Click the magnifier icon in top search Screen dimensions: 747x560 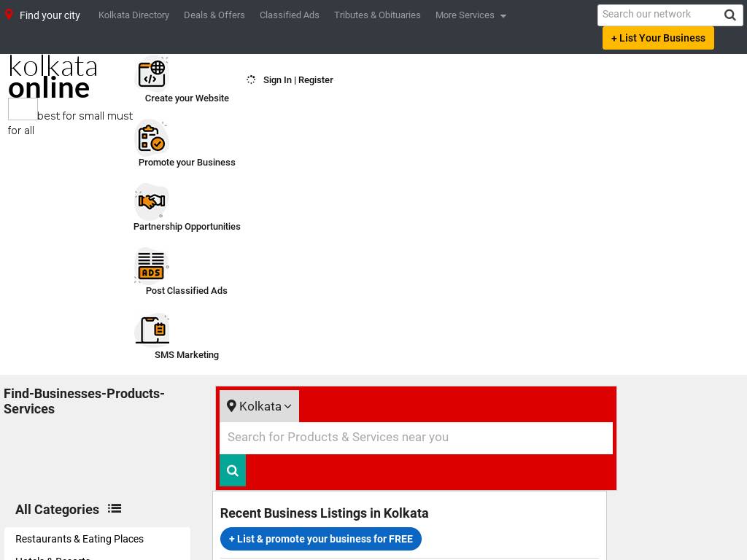click(x=729, y=15)
